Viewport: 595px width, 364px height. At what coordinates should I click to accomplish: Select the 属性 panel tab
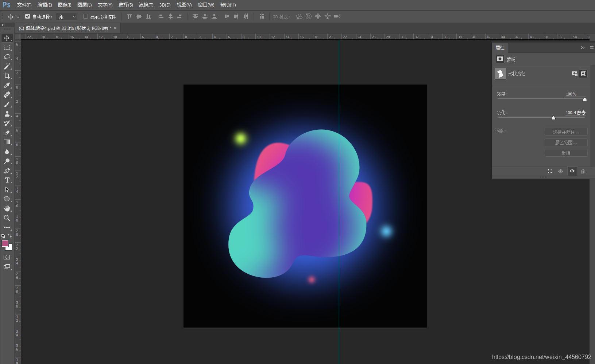click(500, 47)
